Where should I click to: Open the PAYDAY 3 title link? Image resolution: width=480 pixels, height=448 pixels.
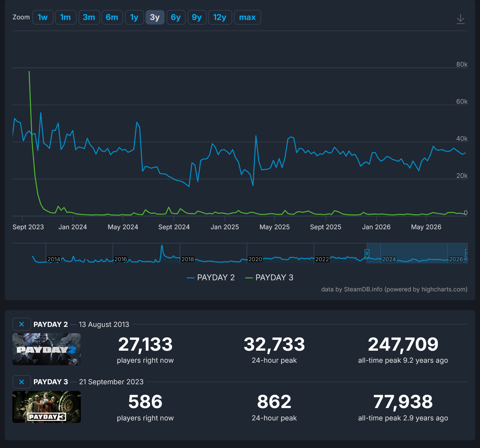(51, 382)
